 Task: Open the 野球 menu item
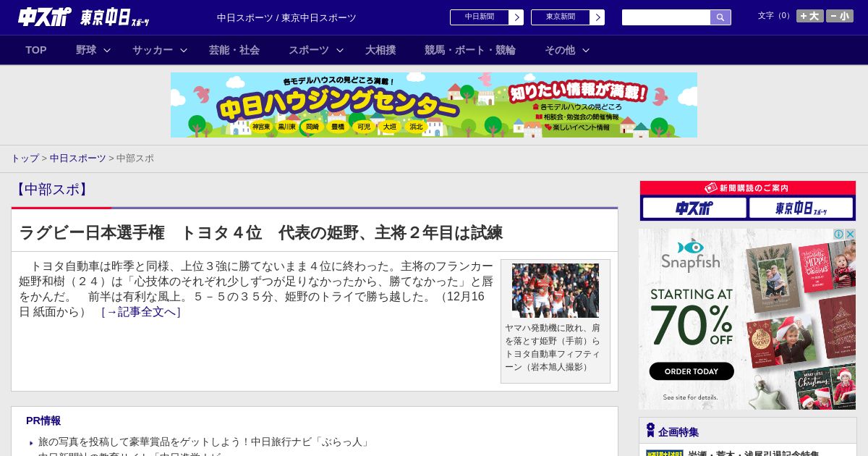coord(86,50)
